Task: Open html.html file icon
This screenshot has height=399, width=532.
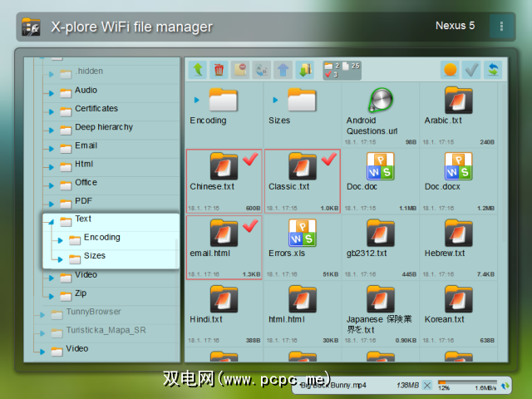Action: [x=303, y=299]
